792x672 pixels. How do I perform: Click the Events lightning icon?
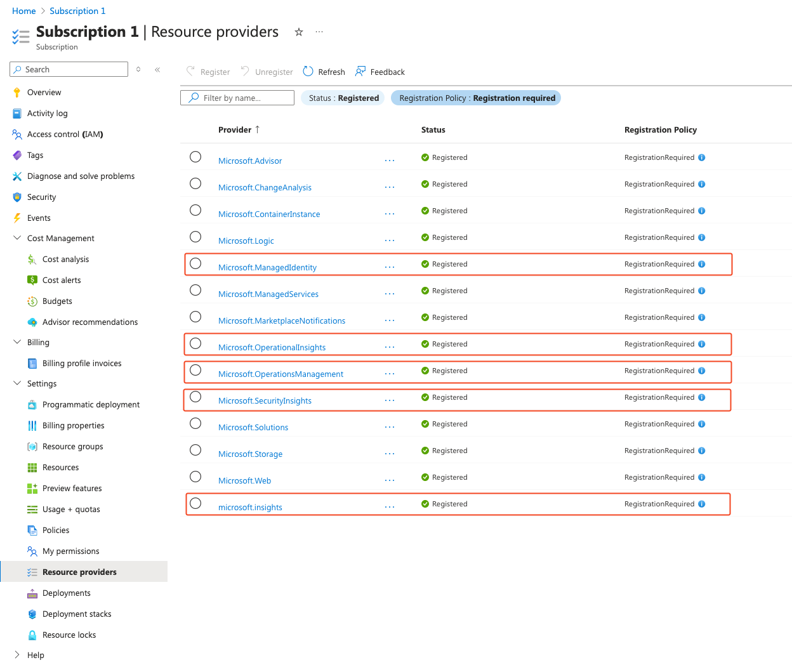click(x=17, y=218)
